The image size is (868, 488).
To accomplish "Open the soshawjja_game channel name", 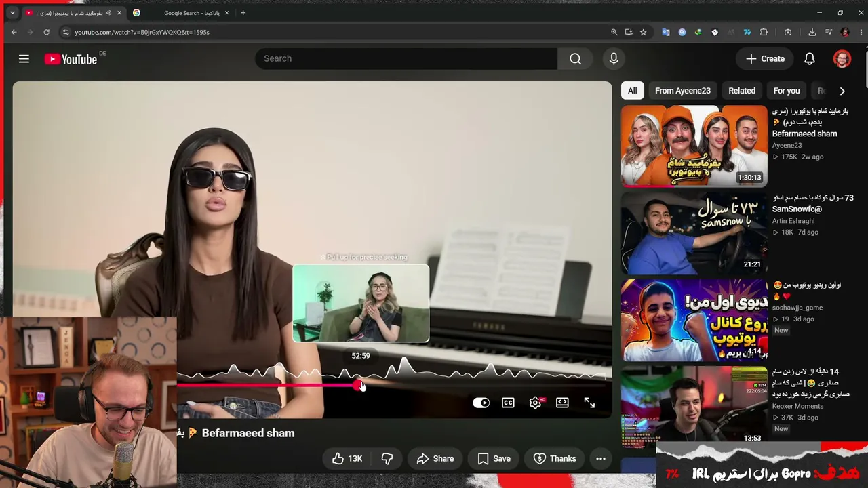I will [x=797, y=308].
